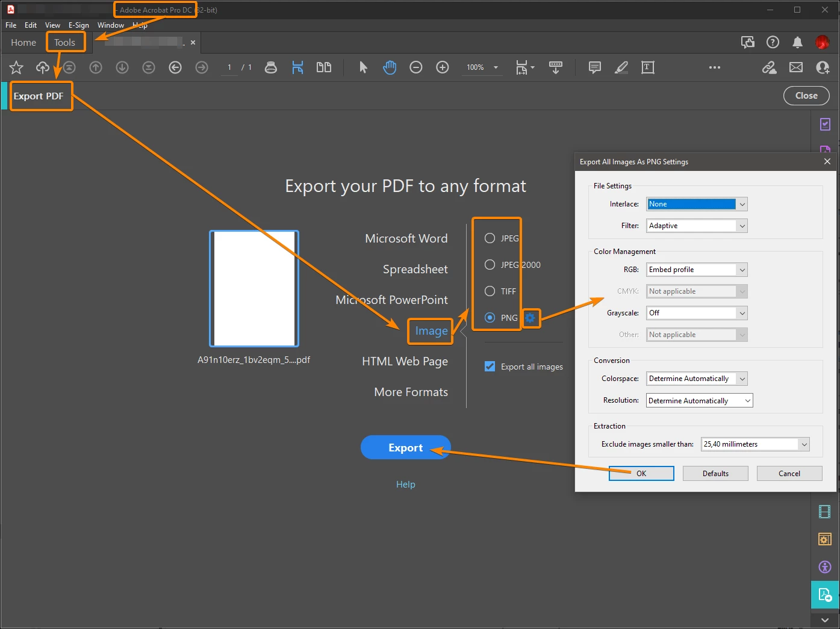
Task: Click the blue Export button
Action: [406, 447]
